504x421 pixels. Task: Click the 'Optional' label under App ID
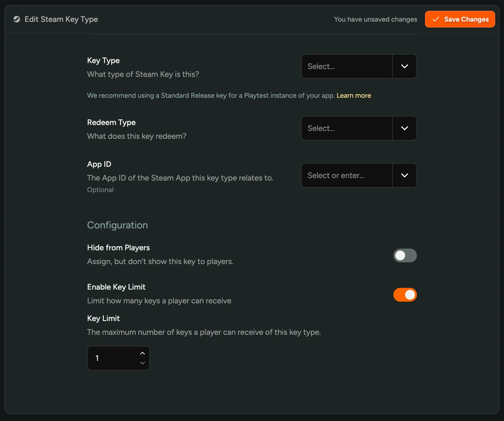point(100,190)
